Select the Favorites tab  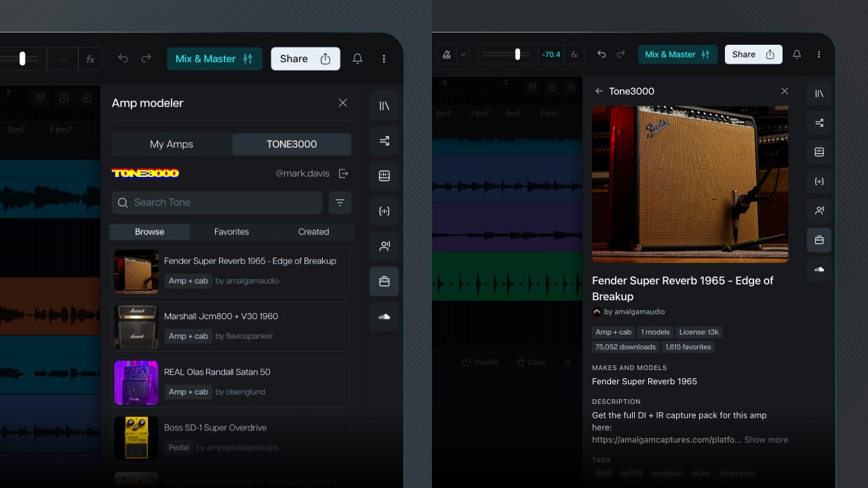231,232
